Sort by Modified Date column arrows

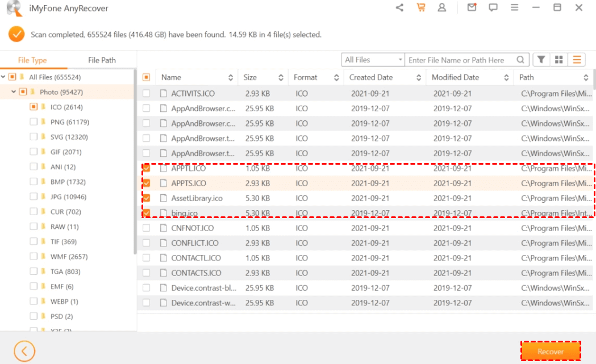(x=506, y=77)
